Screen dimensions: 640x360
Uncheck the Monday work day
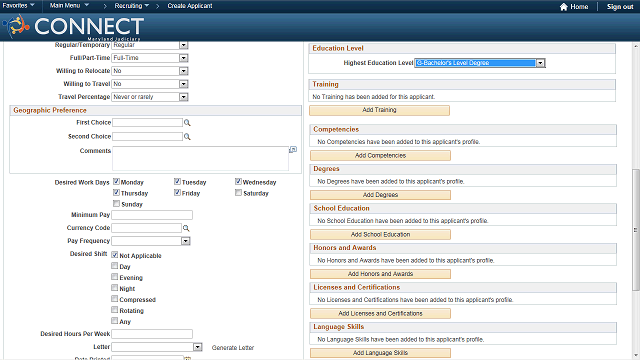pyautogui.click(x=116, y=182)
